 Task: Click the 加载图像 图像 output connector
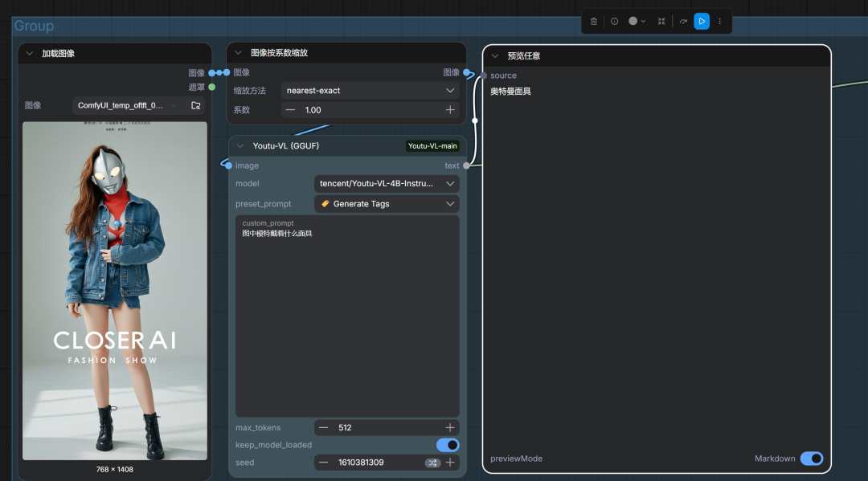(211, 73)
